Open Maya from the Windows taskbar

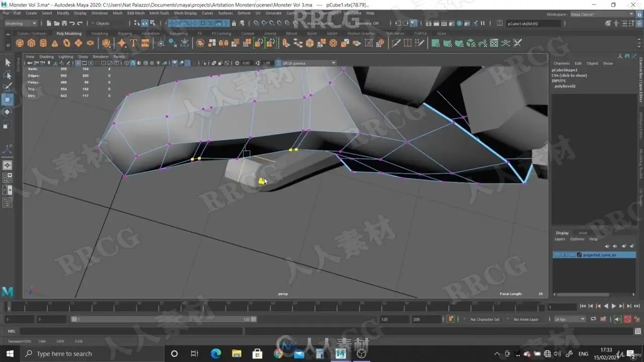341,353
